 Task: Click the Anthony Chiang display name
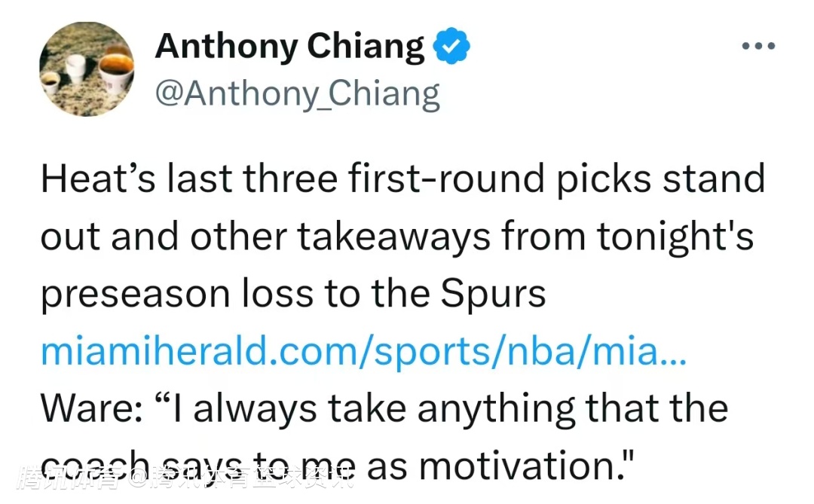click(x=289, y=47)
